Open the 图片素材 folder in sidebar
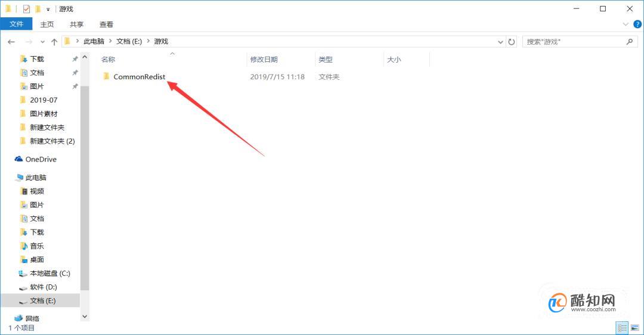Viewport: 644px width, 335px height. (x=44, y=114)
